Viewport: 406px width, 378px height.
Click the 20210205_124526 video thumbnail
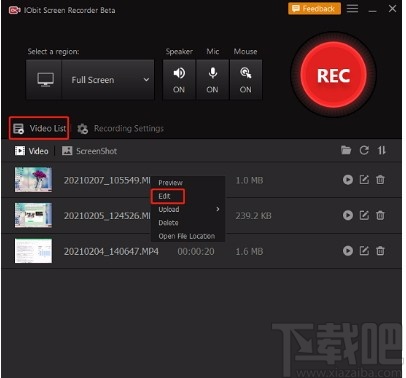tap(33, 215)
